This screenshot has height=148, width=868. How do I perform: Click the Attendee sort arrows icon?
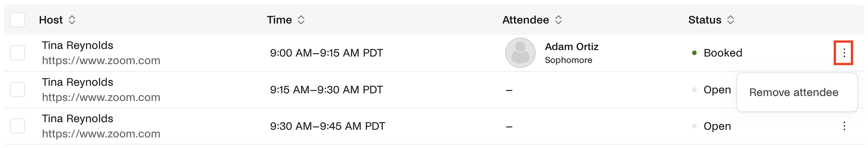click(558, 20)
